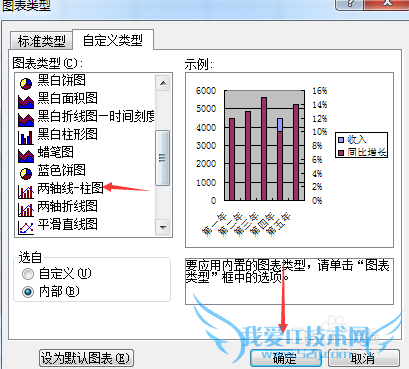Screen dimensions: 409x369
Task: Click the 收入 legend entry in preview
Action: pyautogui.click(x=353, y=139)
